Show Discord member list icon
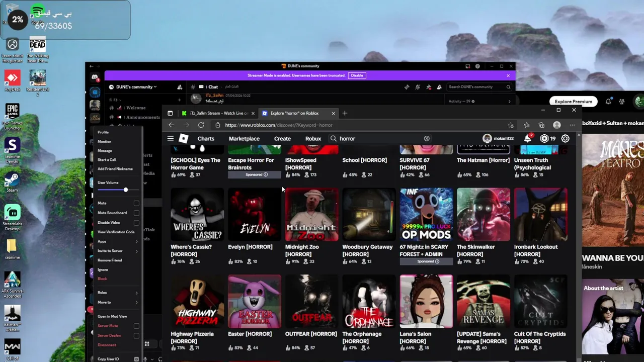 (x=439, y=87)
